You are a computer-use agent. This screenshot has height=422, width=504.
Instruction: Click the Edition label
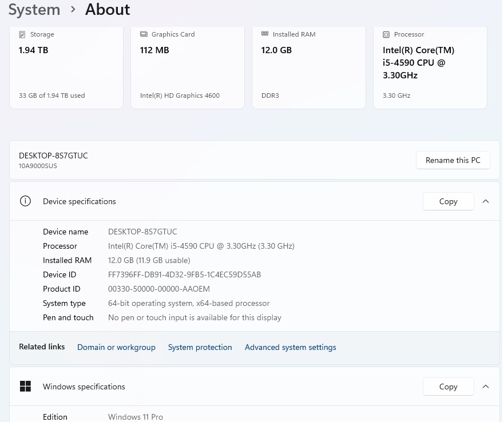(55, 417)
